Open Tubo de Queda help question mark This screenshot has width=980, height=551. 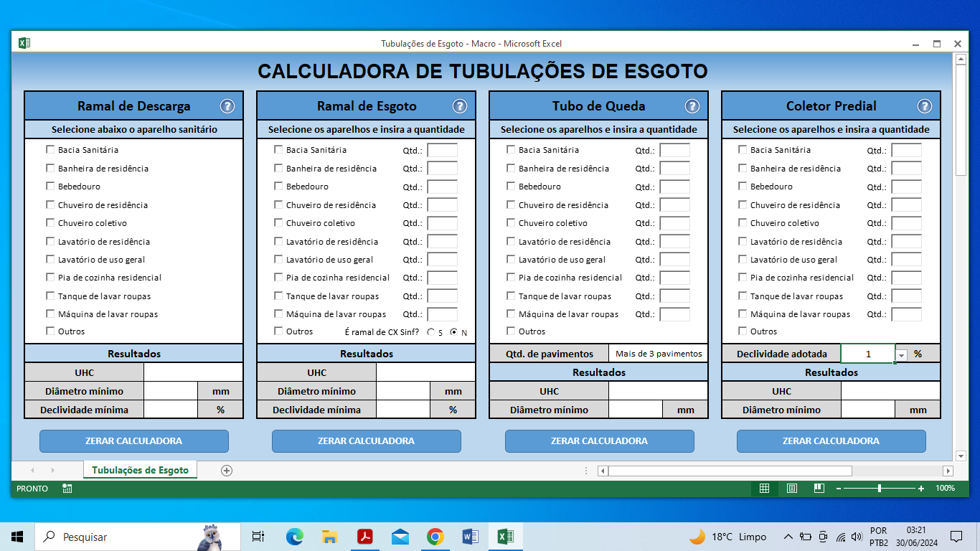click(x=692, y=106)
